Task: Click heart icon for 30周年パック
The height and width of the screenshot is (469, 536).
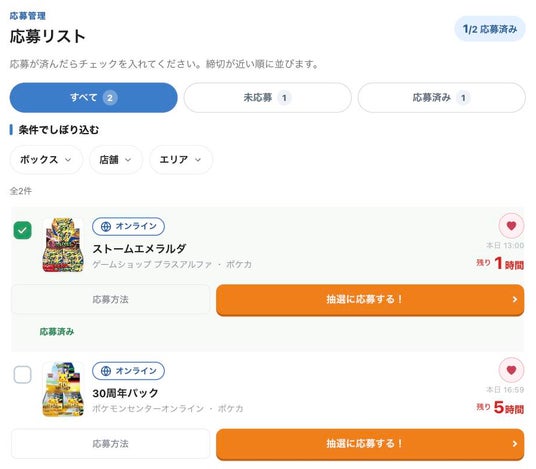Action: (511, 370)
